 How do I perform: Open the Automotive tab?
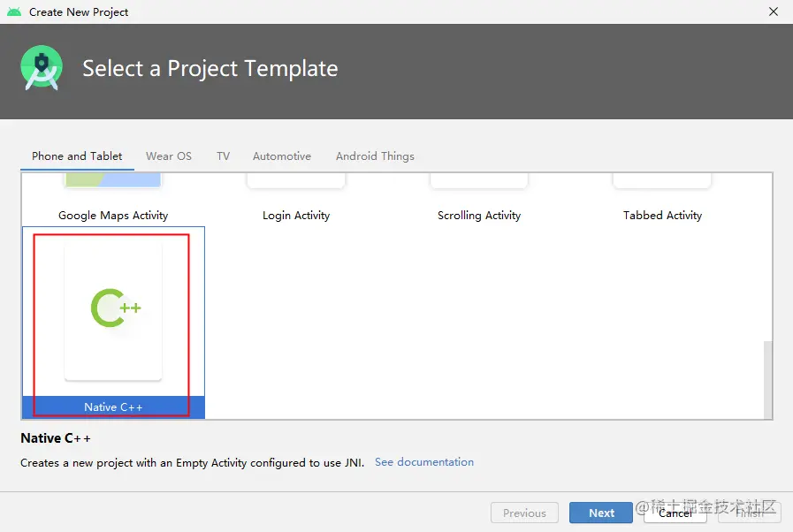coord(282,156)
